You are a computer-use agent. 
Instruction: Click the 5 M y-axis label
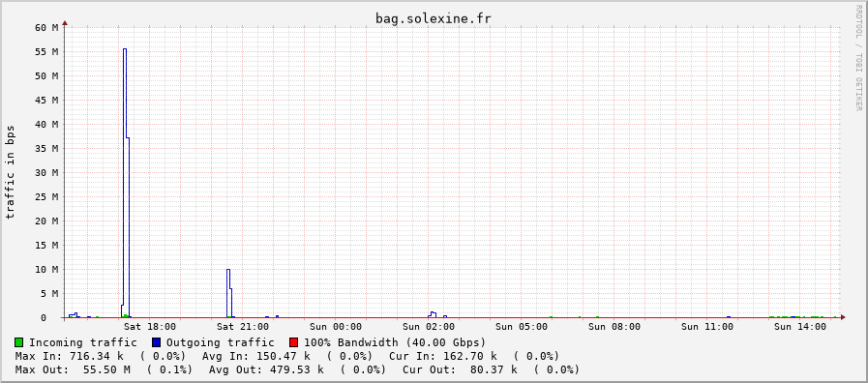click(49, 293)
